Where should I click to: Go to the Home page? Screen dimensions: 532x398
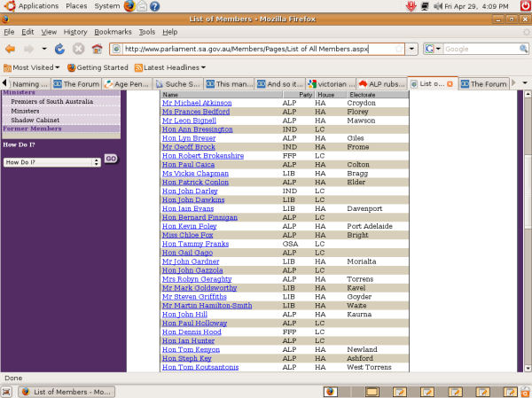point(97,49)
